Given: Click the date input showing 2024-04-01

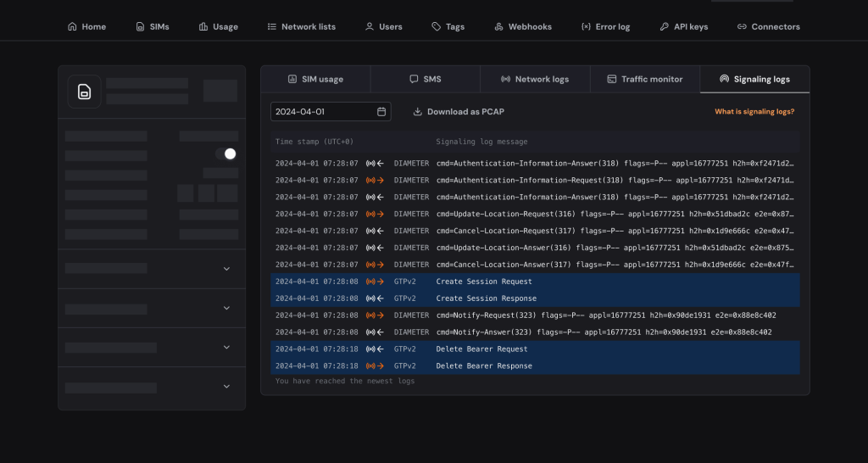Looking at the screenshot, I should [x=322, y=112].
